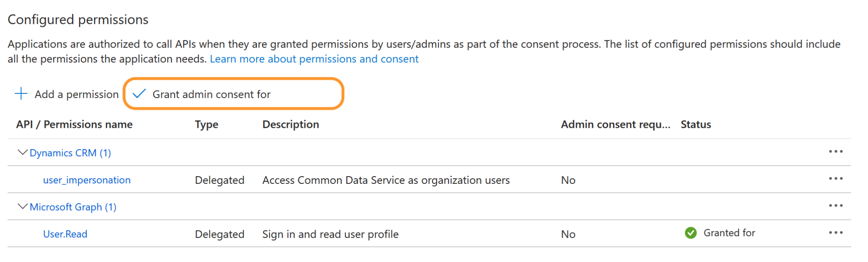The width and height of the screenshot is (868, 262).
Task: Collapse the Microsoft Graph chevron
Action: pos(22,206)
